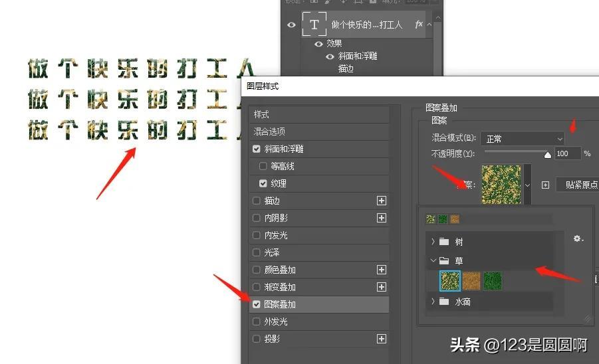
Task: Open the 混合模式 dropdown showing 正常
Action: click(523, 139)
